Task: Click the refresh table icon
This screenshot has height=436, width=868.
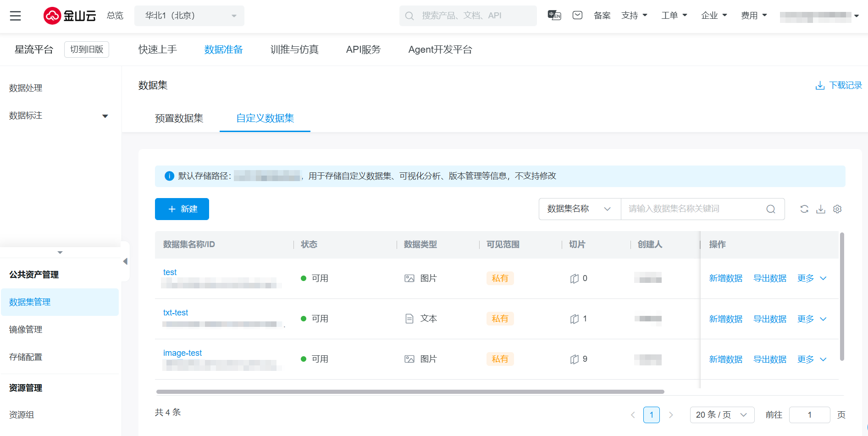Action: click(x=804, y=209)
